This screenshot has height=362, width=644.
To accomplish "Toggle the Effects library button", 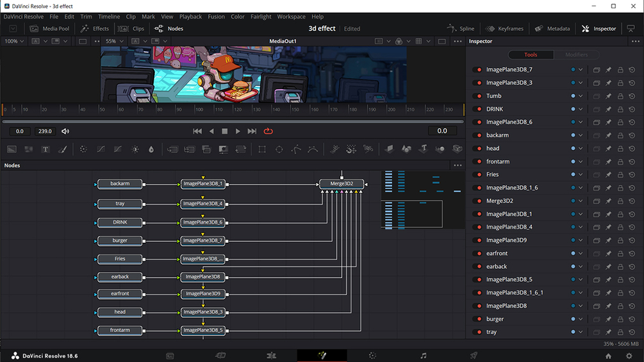I will tap(94, 29).
